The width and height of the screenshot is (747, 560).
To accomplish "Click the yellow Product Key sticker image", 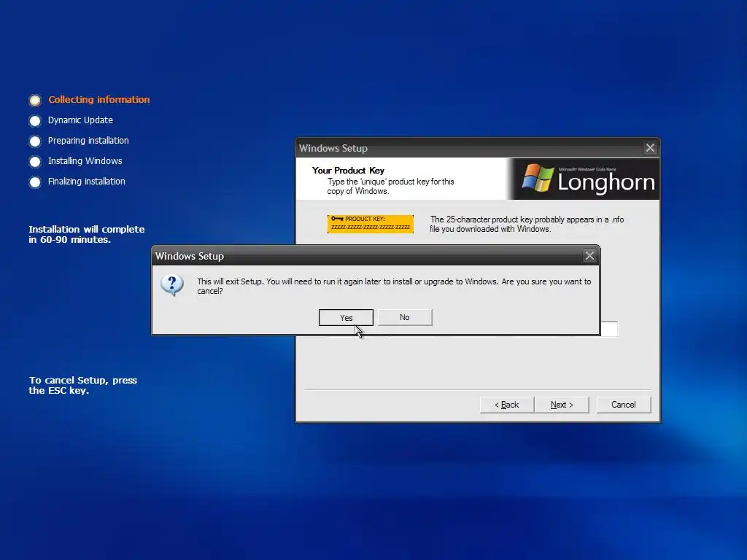I will click(x=370, y=224).
